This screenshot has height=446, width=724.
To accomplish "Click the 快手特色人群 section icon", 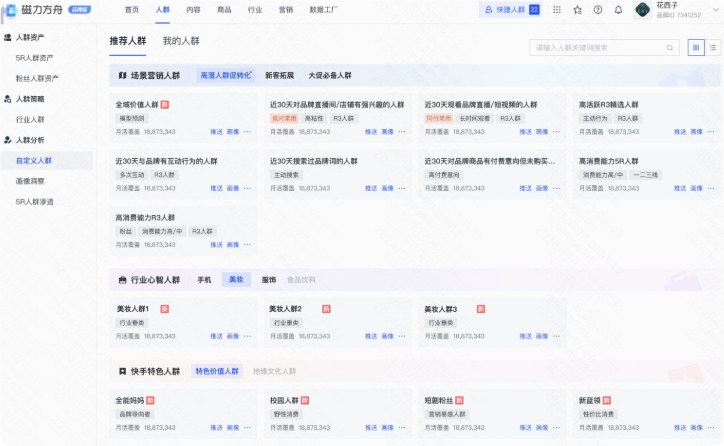I will [x=122, y=371].
